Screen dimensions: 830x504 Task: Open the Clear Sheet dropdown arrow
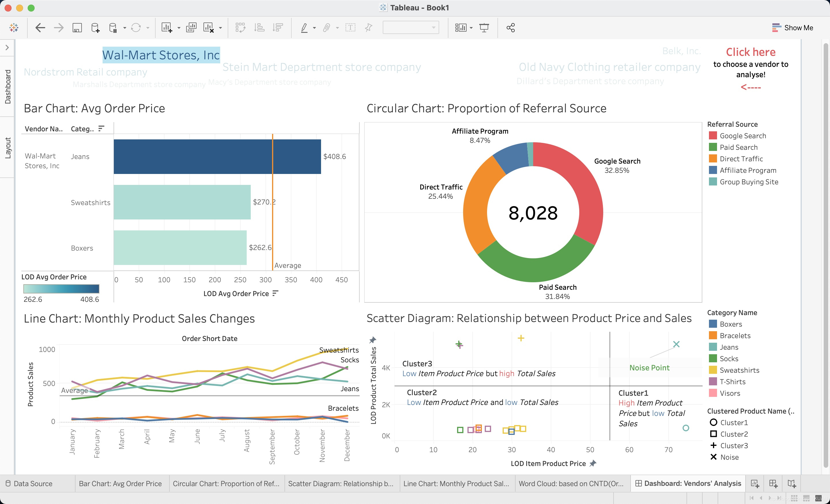click(220, 28)
